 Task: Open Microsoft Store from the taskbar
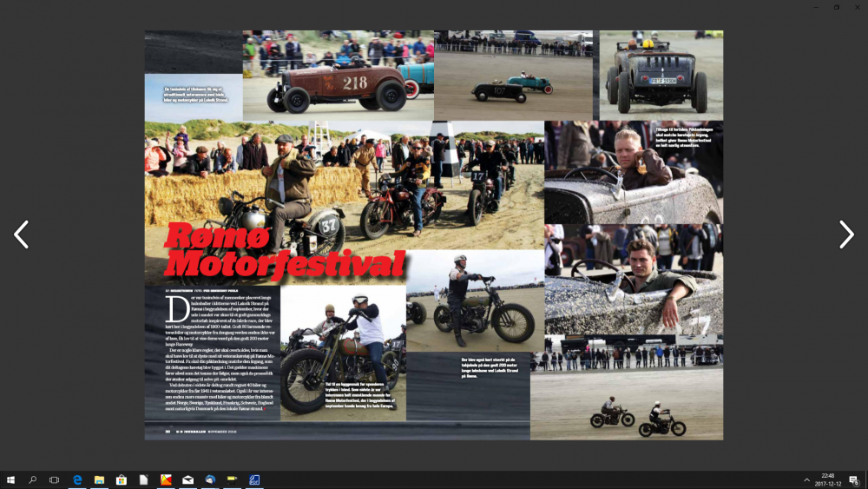[x=122, y=479]
